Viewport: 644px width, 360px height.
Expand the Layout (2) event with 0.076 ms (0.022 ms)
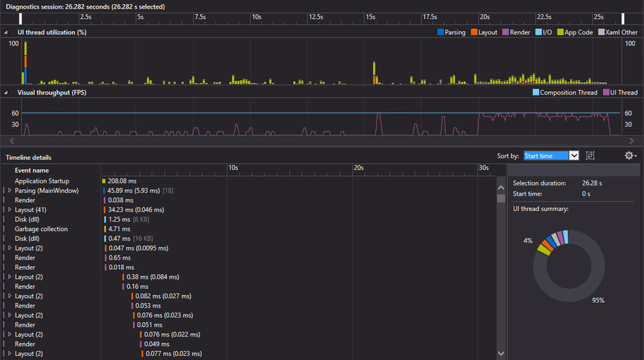coord(10,334)
